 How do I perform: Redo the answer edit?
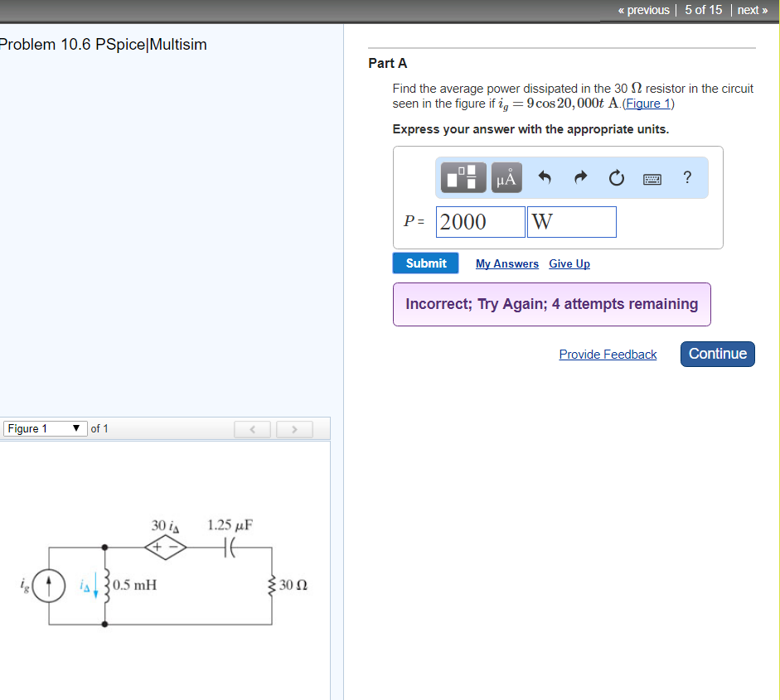click(580, 176)
